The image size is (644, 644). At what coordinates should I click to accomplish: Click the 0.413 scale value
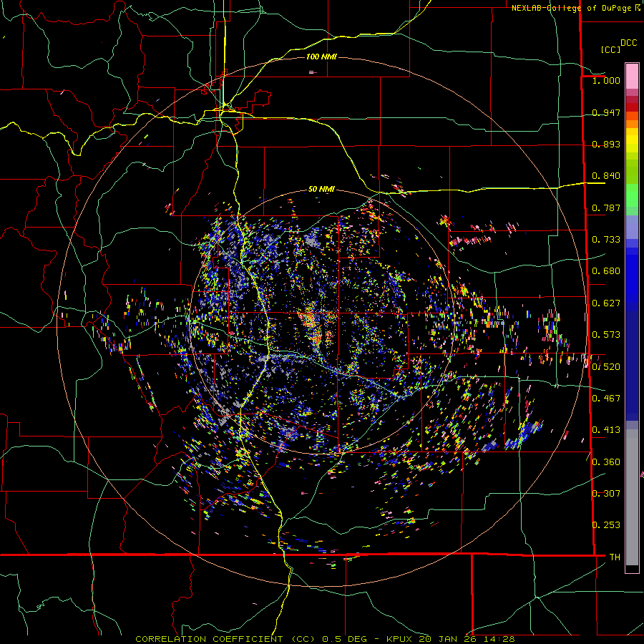click(x=606, y=430)
